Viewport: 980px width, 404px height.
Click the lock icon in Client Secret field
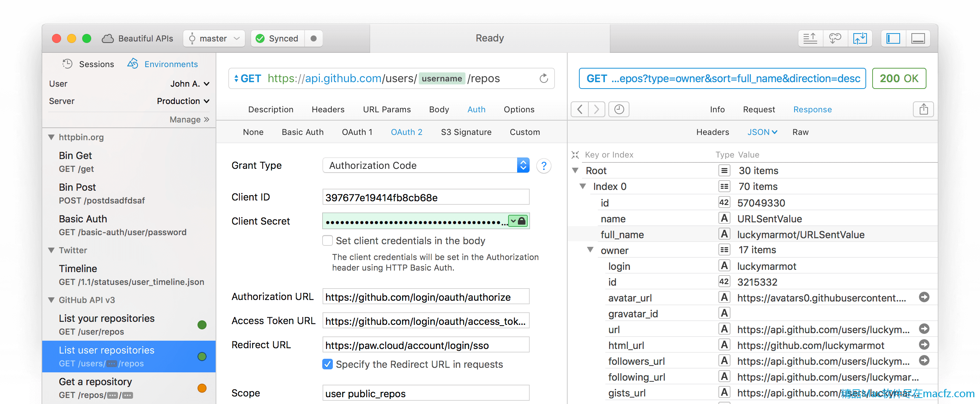click(x=522, y=221)
